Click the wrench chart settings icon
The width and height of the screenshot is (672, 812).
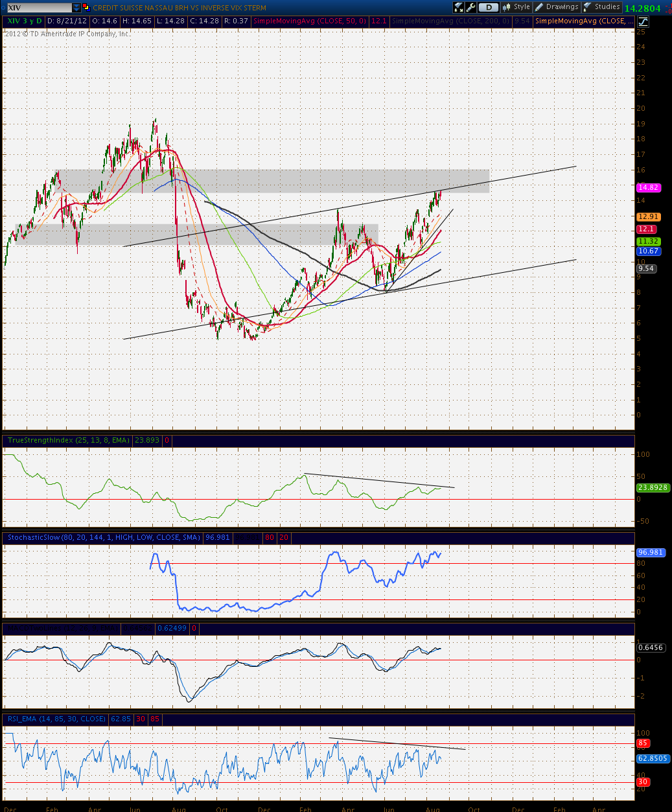click(471, 7)
